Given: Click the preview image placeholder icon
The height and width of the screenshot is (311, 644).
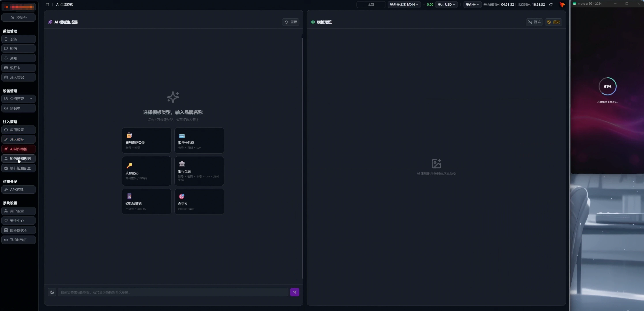Looking at the screenshot, I should coord(436,164).
